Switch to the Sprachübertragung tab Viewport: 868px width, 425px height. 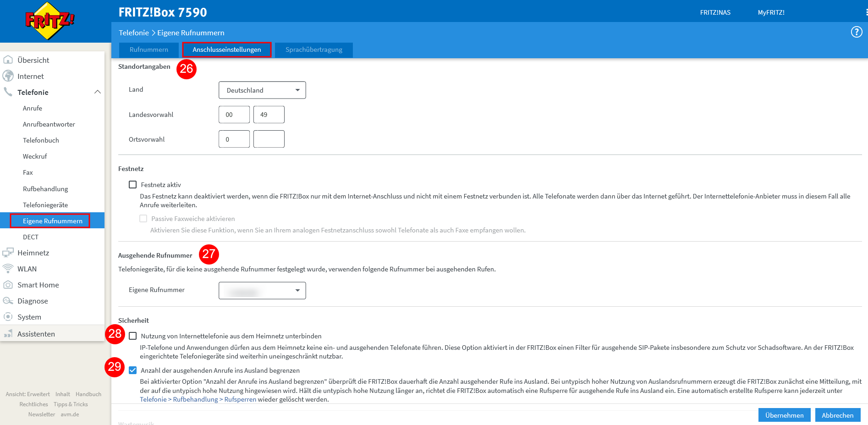[x=314, y=50]
